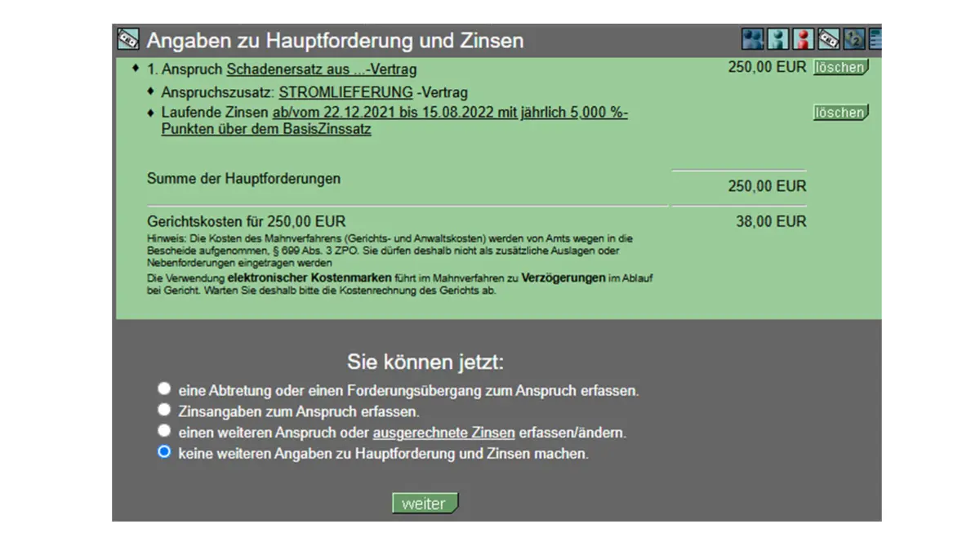Open 'Schadenersatz aus ...-Vertrag' link
This screenshot has height=551, width=980.
pos(321,69)
